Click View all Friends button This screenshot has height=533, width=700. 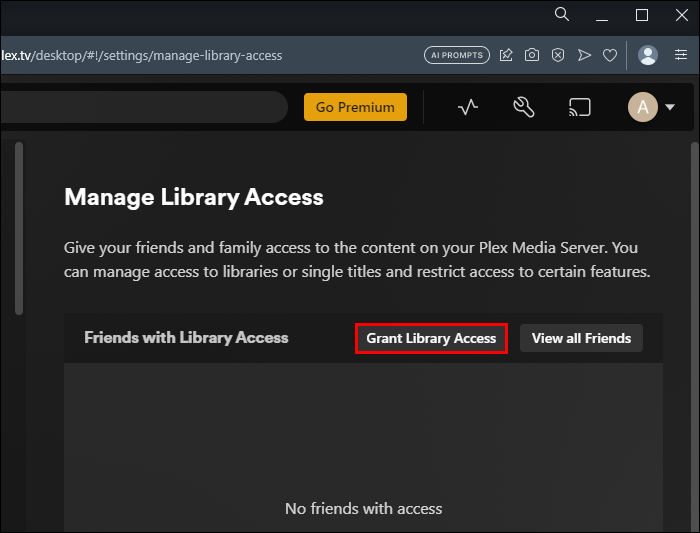click(x=581, y=338)
